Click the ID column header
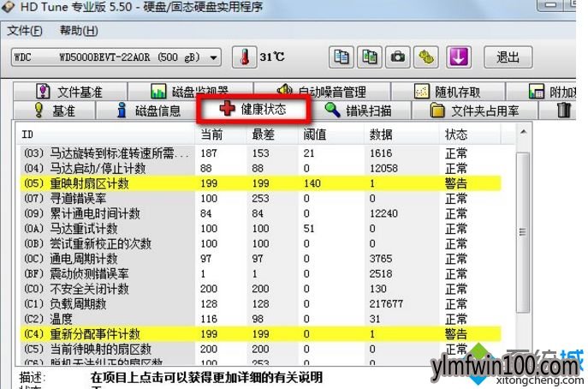Screen dimensions: 588x389 [105, 134]
